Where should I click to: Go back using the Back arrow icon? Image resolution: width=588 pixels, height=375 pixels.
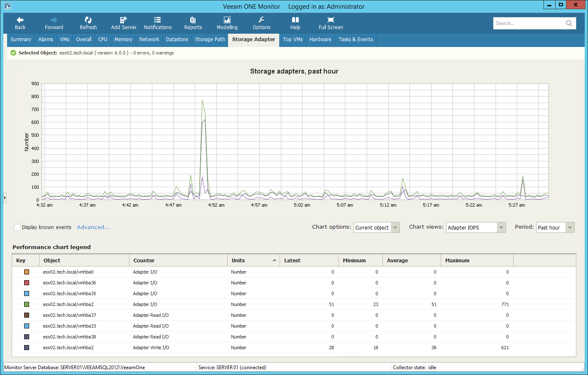coord(20,20)
